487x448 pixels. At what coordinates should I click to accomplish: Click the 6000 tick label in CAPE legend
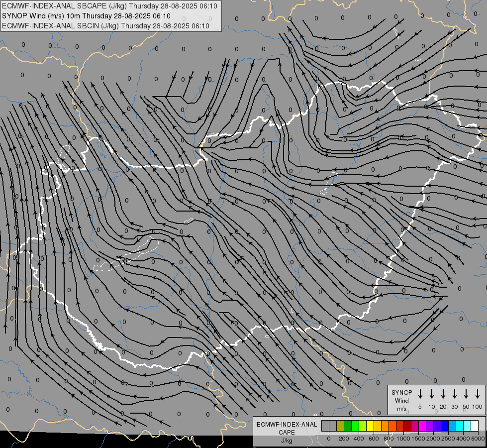tap(478, 439)
